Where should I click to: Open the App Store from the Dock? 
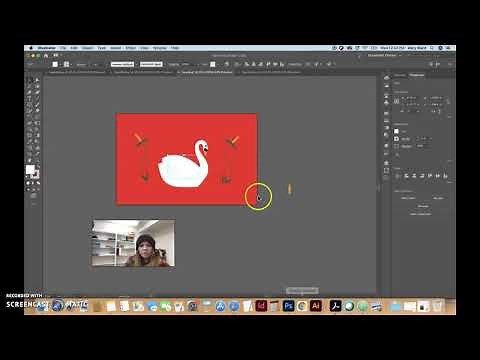coord(220,305)
